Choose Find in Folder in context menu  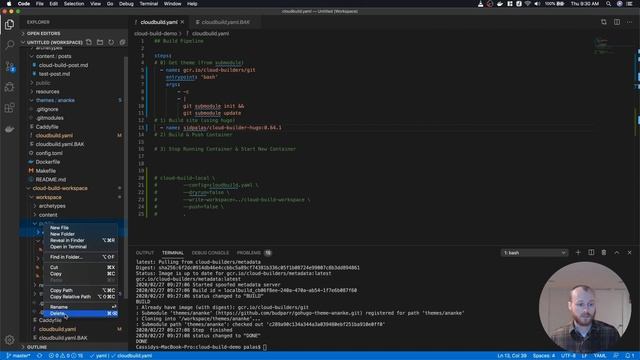[x=81, y=257]
